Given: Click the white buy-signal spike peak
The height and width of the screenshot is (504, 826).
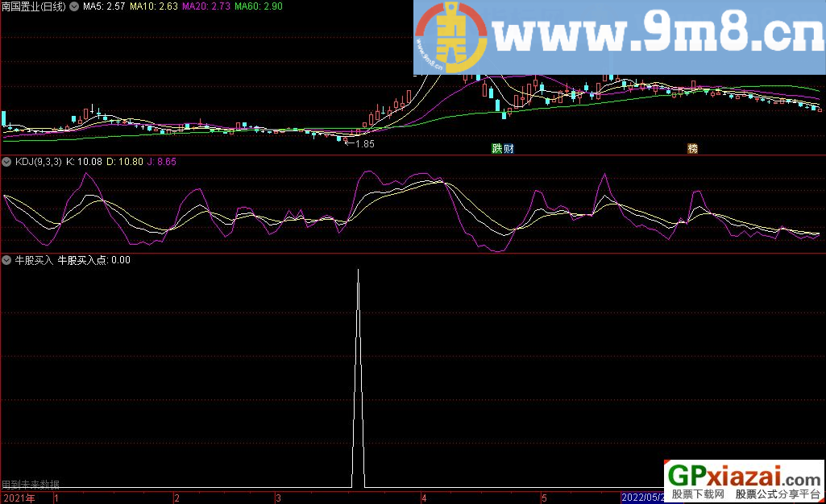Looking at the screenshot, I should [x=359, y=271].
